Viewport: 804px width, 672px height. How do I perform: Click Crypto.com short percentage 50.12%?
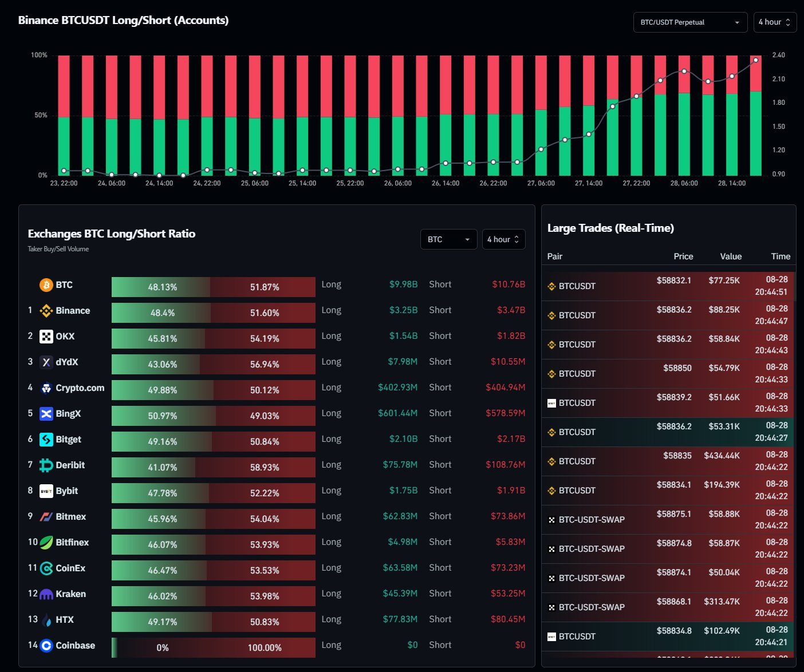[265, 390]
